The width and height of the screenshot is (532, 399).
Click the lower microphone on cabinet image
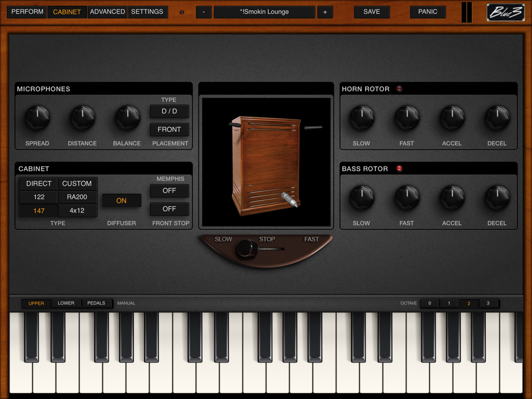pyautogui.click(x=289, y=199)
